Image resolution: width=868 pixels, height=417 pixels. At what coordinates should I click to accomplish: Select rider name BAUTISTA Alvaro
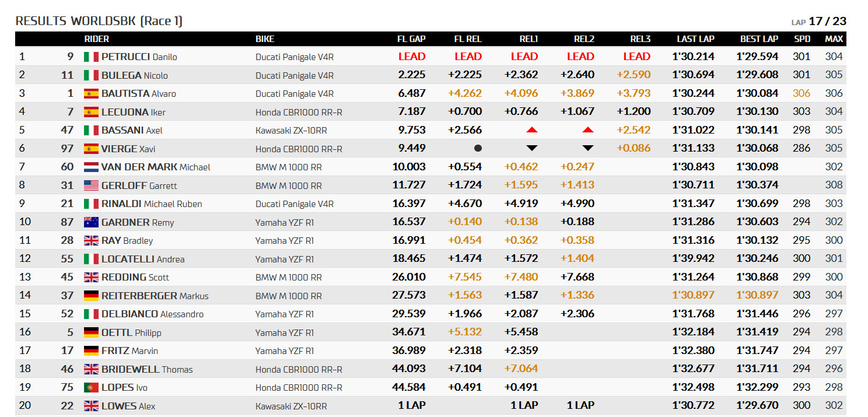click(x=139, y=93)
